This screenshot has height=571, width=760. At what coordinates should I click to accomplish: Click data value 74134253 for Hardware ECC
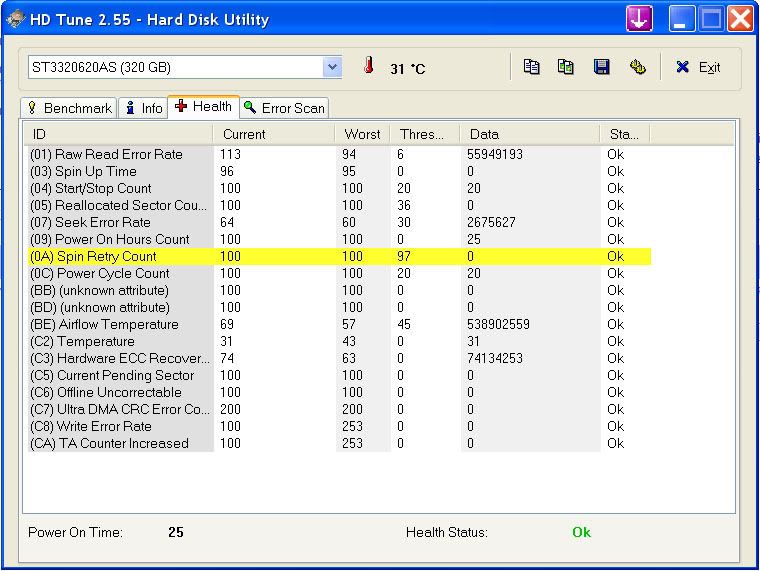point(495,358)
